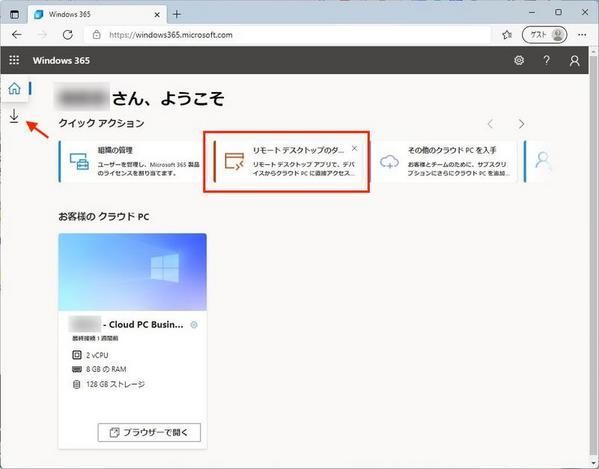The image size is (599, 469).
Task: Show previous quick actions with left chevron
Action: tap(490, 124)
